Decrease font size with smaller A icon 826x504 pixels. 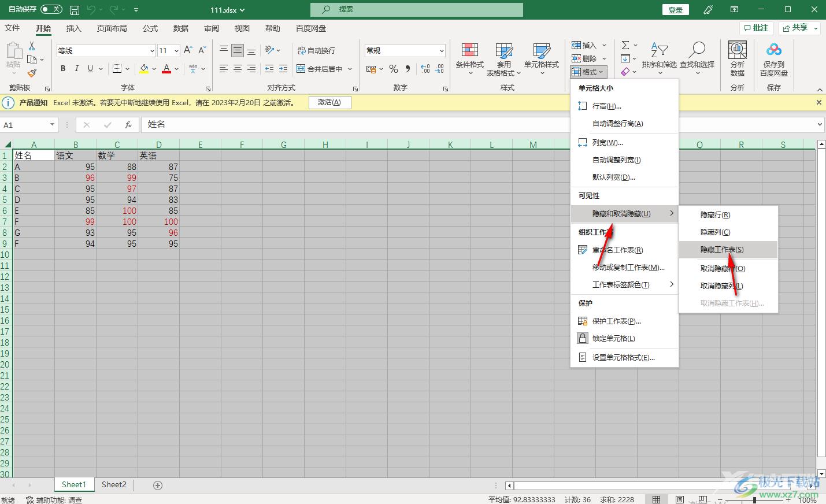pos(202,50)
